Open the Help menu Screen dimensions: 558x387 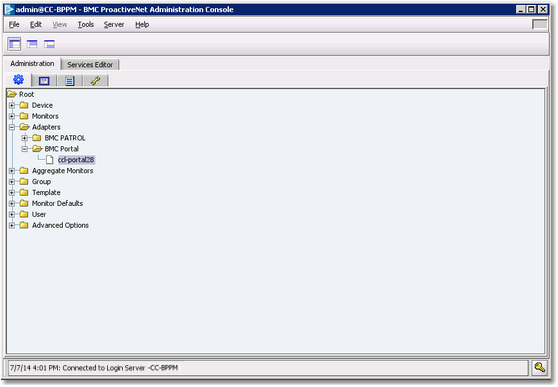[142, 24]
